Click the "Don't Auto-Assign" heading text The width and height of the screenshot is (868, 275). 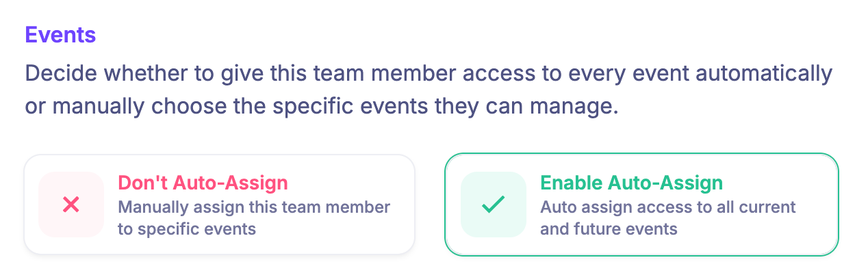click(203, 183)
